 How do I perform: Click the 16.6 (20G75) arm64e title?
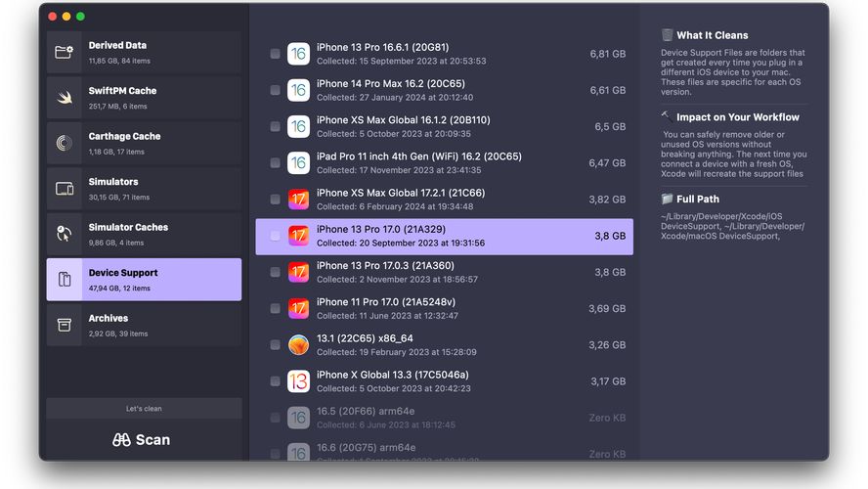point(366,448)
